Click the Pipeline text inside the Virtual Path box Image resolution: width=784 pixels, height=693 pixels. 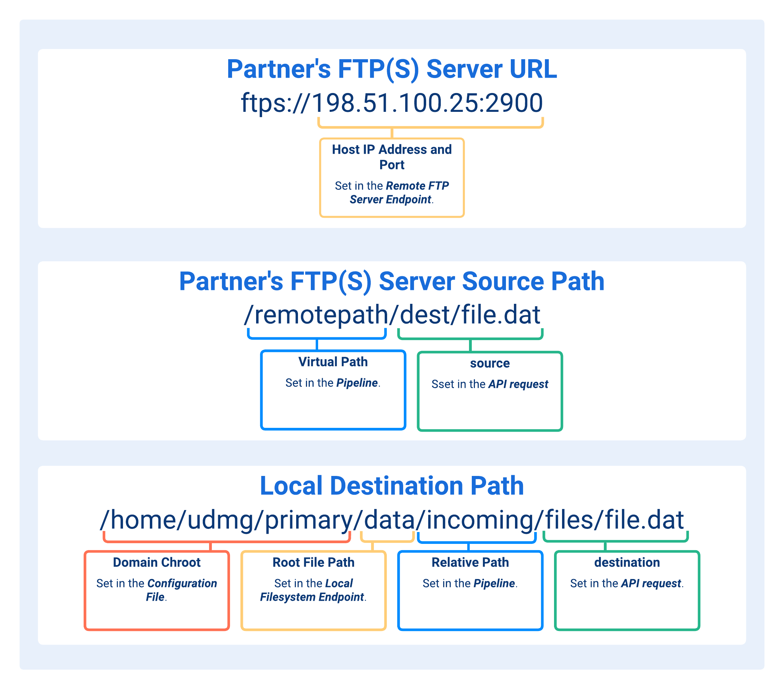pyautogui.click(x=357, y=382)
